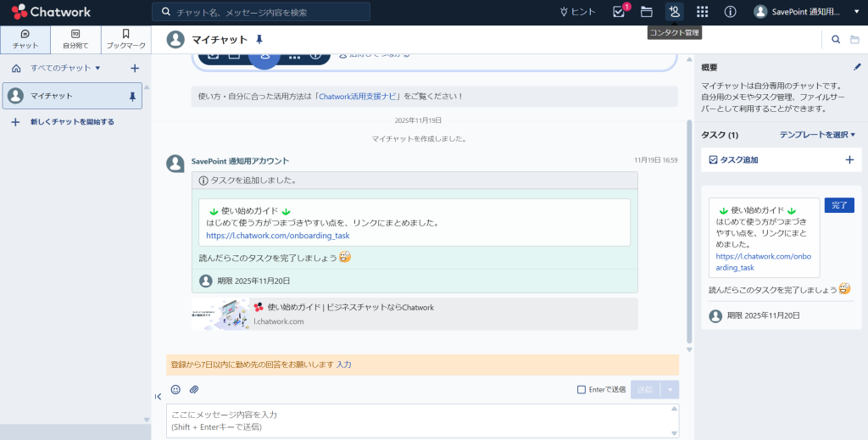Open the task management icon in header
Image resolution: width=868 pixels, height=440 pixels.
[619, 12]
